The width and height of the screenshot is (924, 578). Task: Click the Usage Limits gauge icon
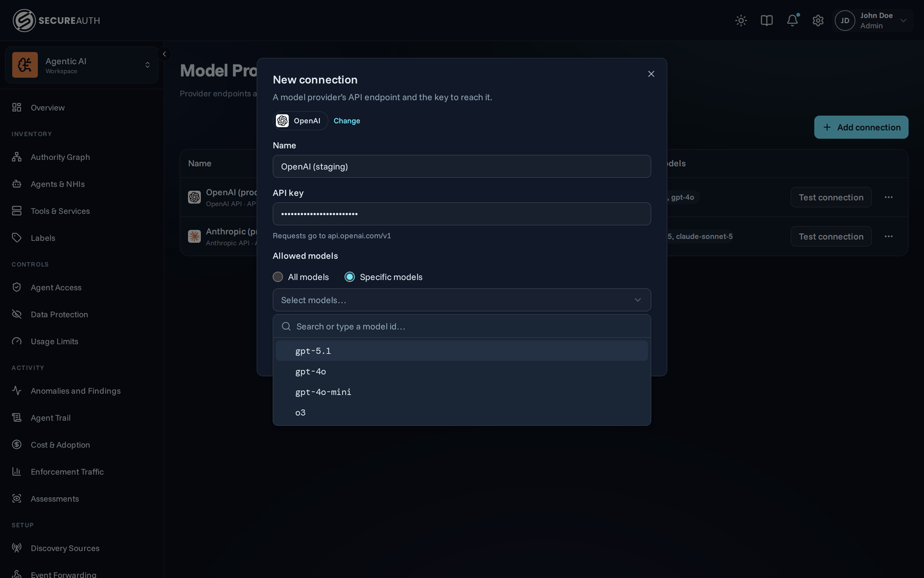tap(17, 341)
